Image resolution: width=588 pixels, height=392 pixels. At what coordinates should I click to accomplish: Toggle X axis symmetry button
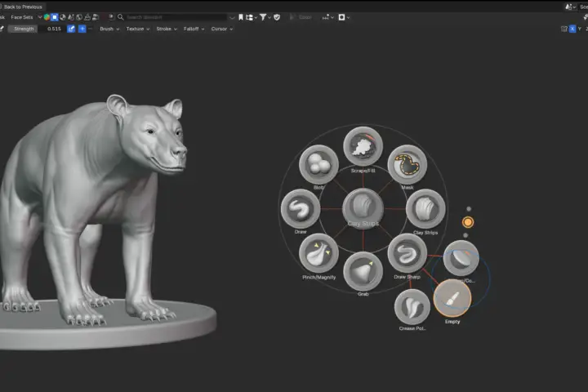572,29
